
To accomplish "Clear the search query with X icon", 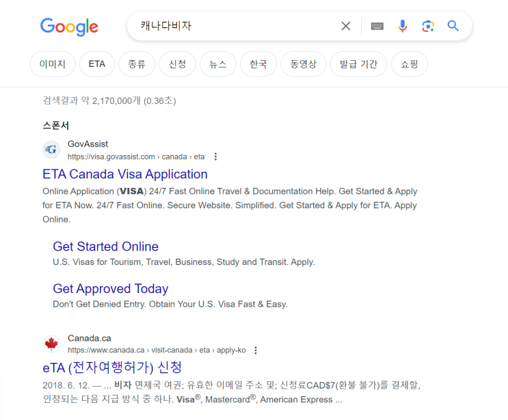I will (x=346, y=26).
